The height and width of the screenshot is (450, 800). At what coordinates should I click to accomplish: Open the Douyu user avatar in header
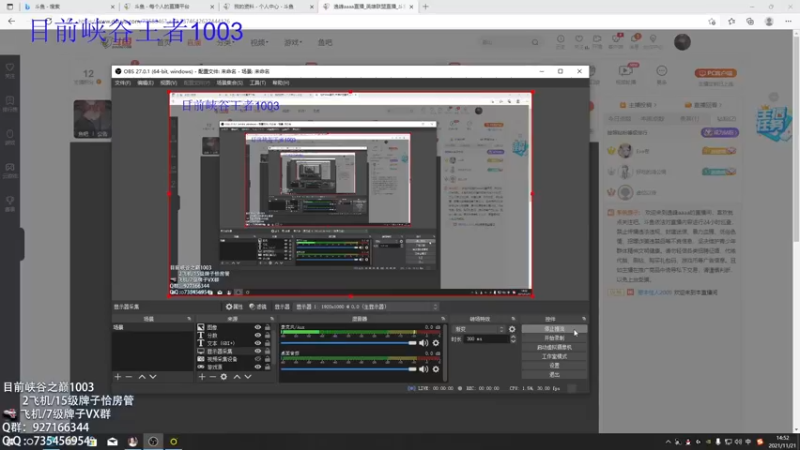pos(682,42)
